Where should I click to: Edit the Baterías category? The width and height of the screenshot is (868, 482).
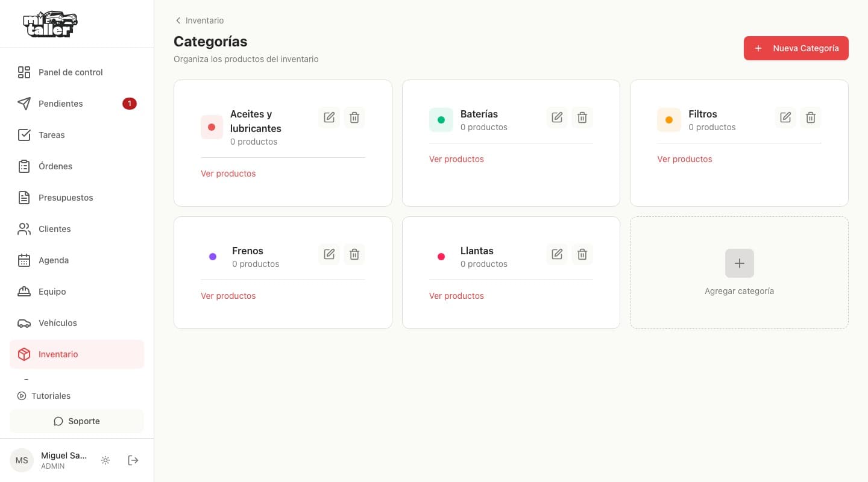[557, 117]
